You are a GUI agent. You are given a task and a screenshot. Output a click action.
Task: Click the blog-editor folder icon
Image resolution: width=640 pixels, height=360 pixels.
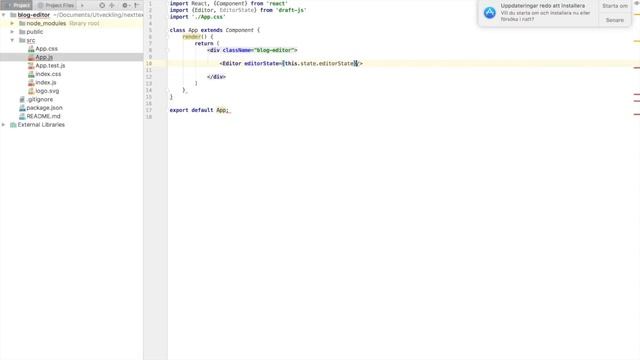coord(13,15)
